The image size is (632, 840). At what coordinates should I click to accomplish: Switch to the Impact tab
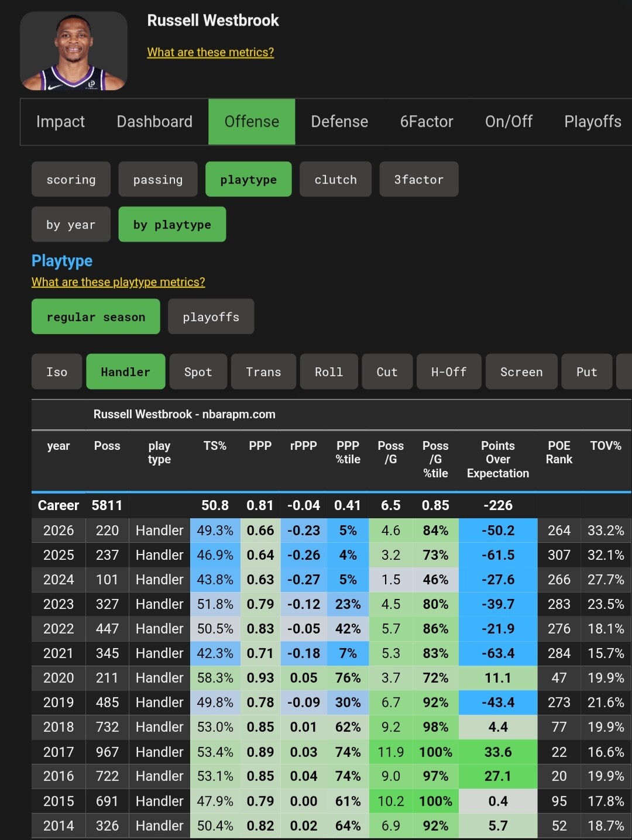[x=60, y=122]
